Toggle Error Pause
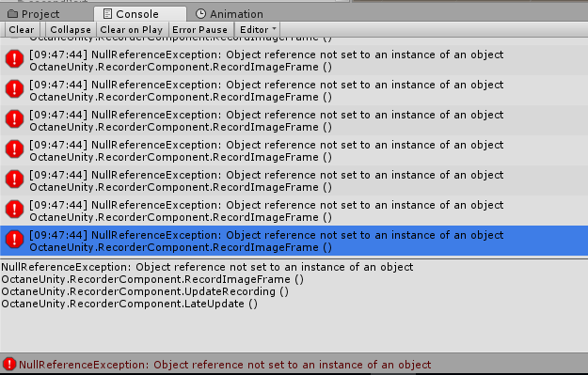The height and width of the screenshot is (375, 588). 199,29
